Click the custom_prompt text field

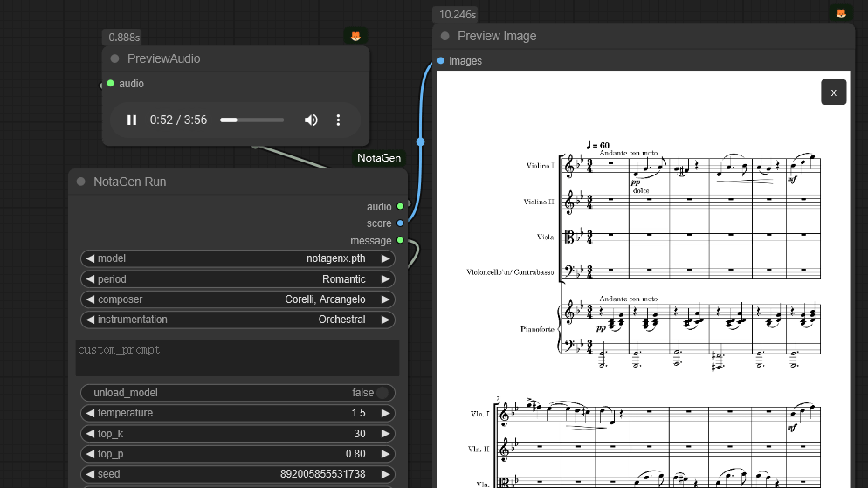tap(238, 358)
